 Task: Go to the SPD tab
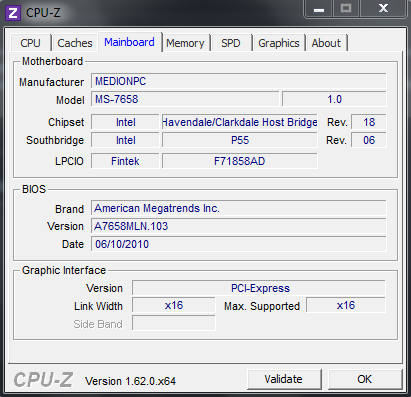click(231, 43)
